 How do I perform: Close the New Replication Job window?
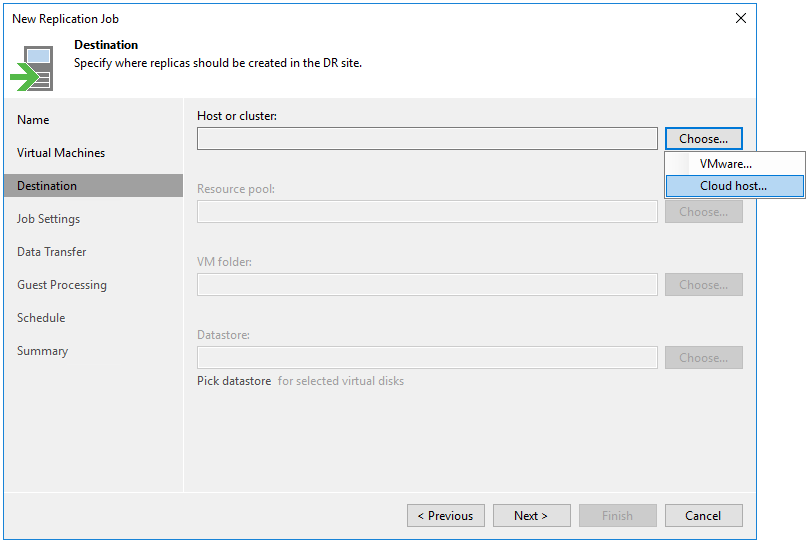[x=740, y=18]
